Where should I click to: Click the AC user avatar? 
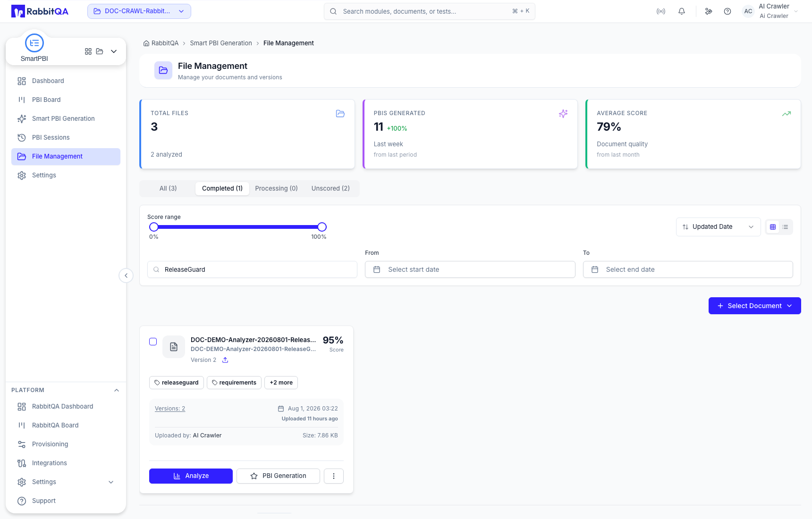pyautogui.click(x=748, y=11)
